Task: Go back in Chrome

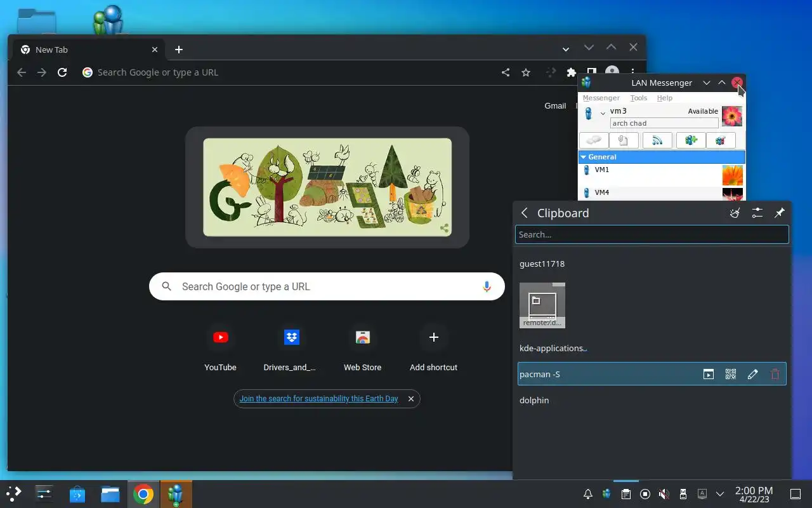Action: click(22, 72)
